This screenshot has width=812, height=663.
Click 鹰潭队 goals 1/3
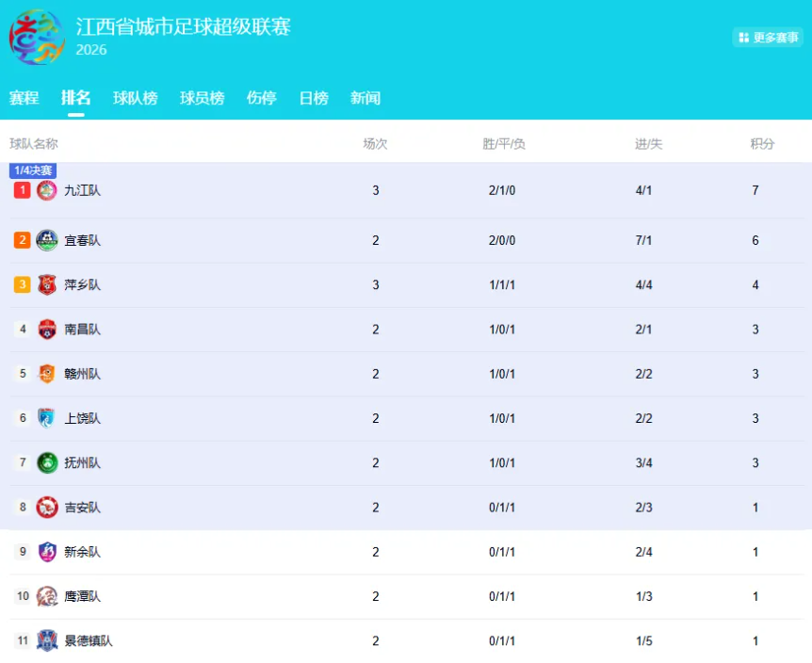(x=643, y=596)
